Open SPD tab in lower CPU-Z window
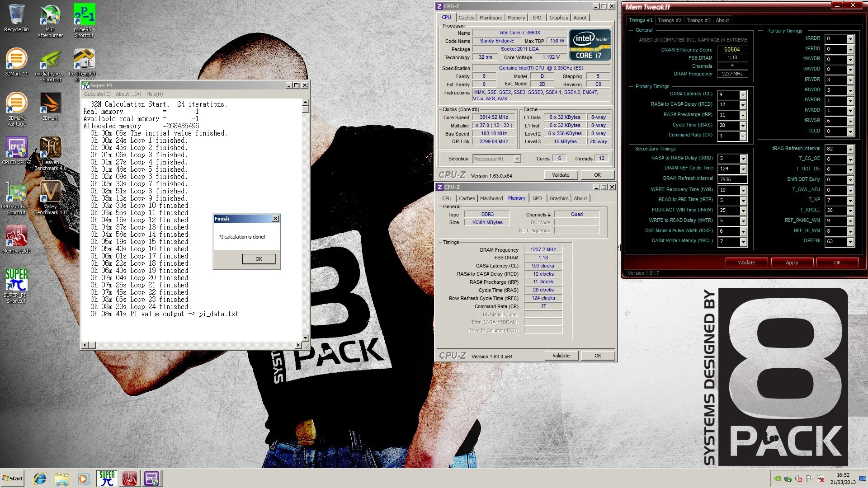Viewport: 868px width, 488px height. tap(537, 198)
